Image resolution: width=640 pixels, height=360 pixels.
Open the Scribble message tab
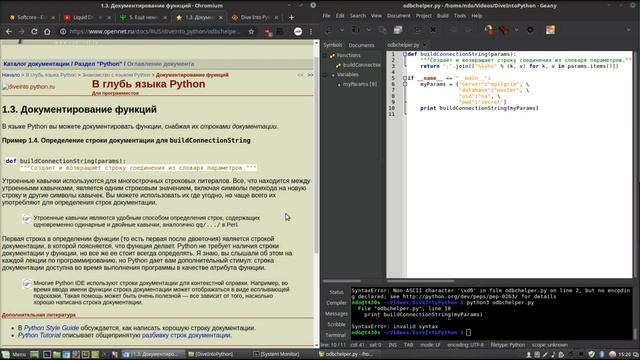coord(336,324)
